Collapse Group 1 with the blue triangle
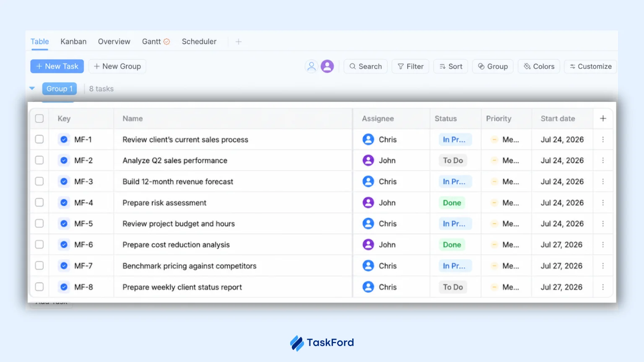Image resolution: width=644 pixels, height=362 pixels. pos(32,88)
